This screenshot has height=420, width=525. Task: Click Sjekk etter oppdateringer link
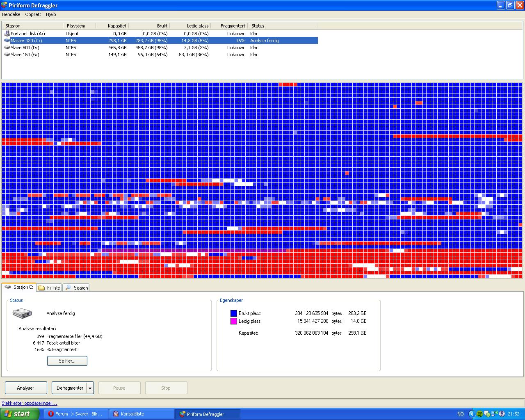(x=30, y=403)
